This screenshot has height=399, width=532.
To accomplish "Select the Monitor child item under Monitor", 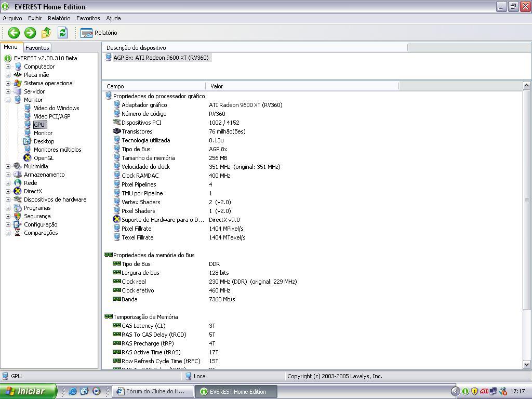I will click(x=43, y=133).
